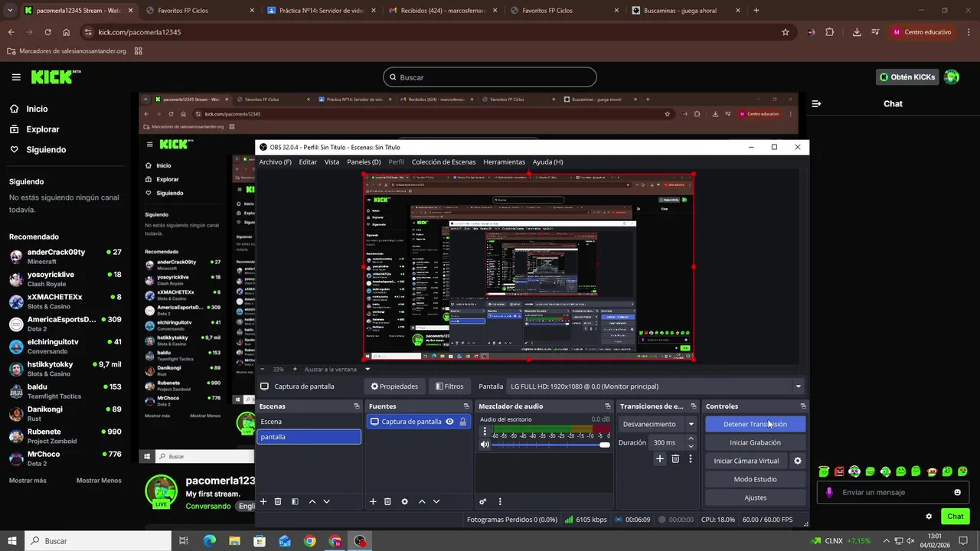
Task: Insert the red angry emote in chat
Action: pyautogui.click(x=839, y=471)
